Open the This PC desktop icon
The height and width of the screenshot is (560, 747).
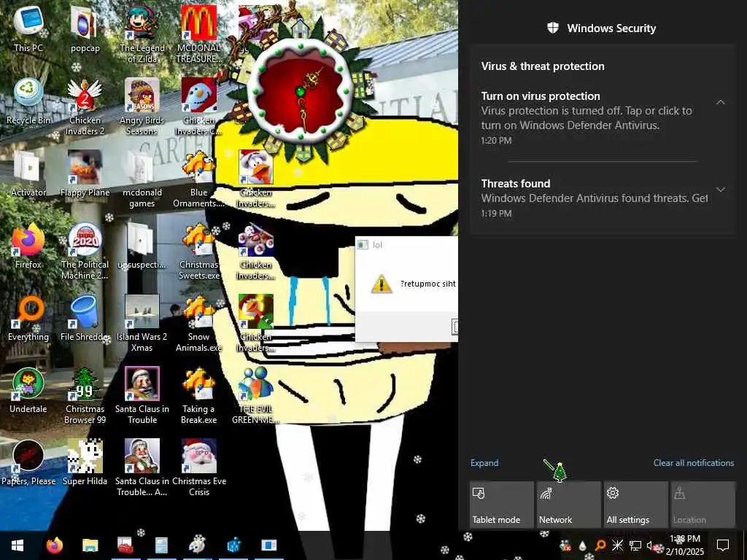pos(28,28)
